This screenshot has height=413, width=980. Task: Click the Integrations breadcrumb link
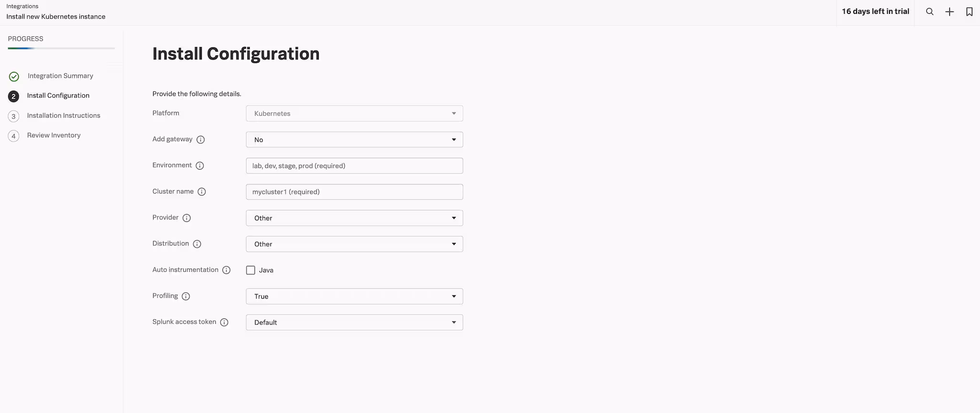(22, 6)
